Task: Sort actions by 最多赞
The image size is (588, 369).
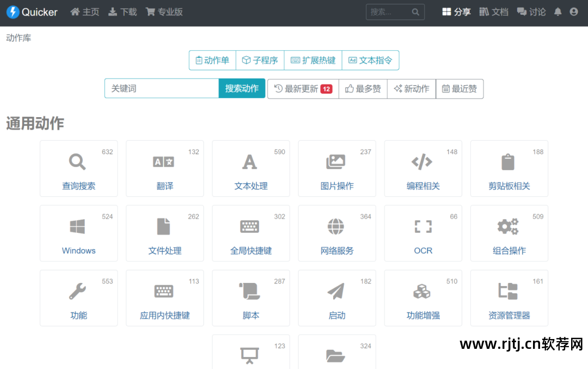Action: pyautogui.click(x=363, y=88)
